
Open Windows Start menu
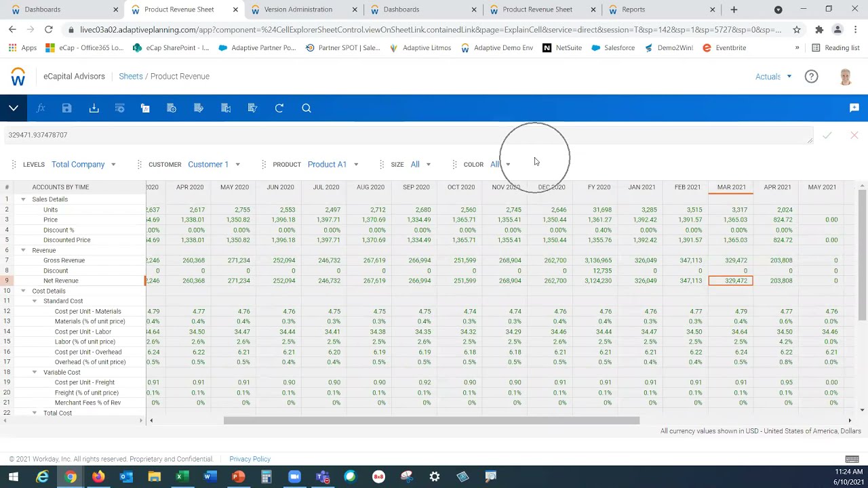click(14, 476)
